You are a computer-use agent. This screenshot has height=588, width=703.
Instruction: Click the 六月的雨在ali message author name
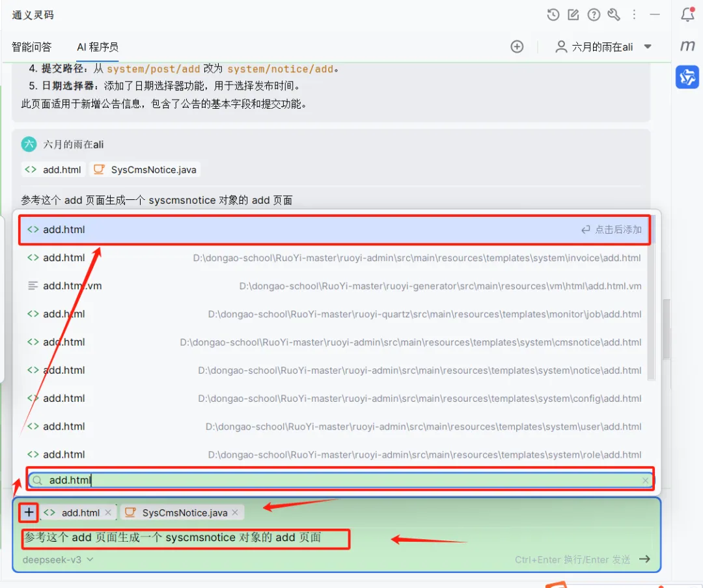[74, 145]
